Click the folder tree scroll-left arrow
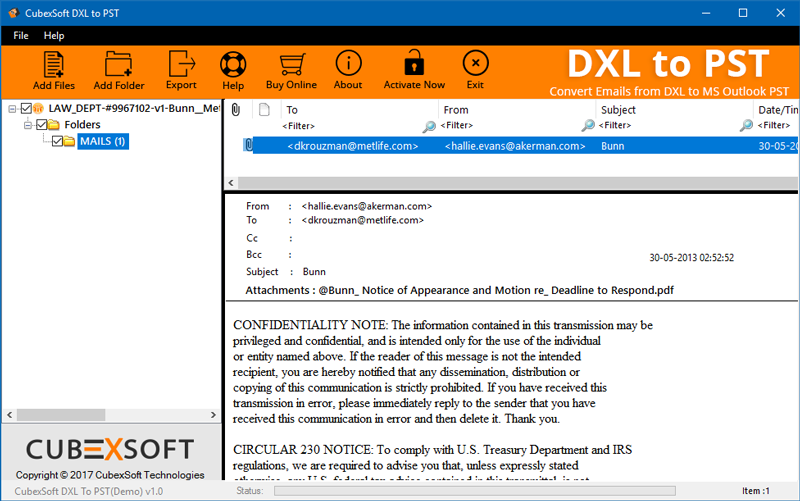This screenshot has height=501, width=800. pyautogui.click(x=10, y=415)
